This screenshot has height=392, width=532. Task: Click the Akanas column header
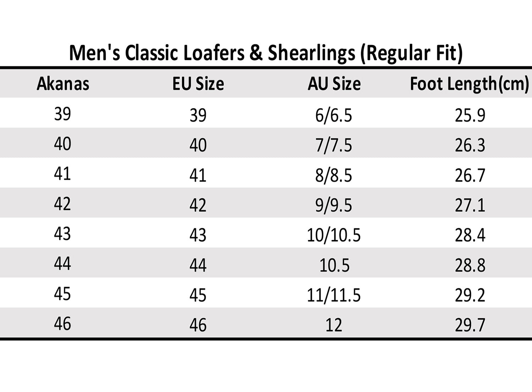pyautogui.click(x=63, y=84)
